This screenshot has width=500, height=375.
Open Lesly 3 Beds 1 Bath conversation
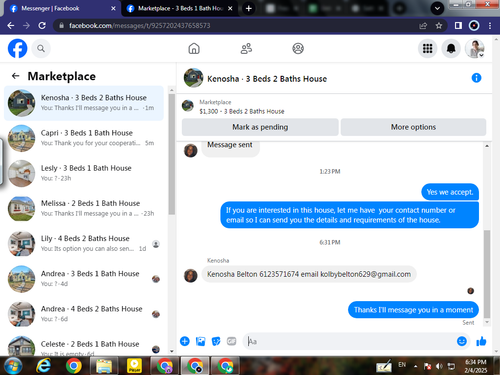[84, 173]
